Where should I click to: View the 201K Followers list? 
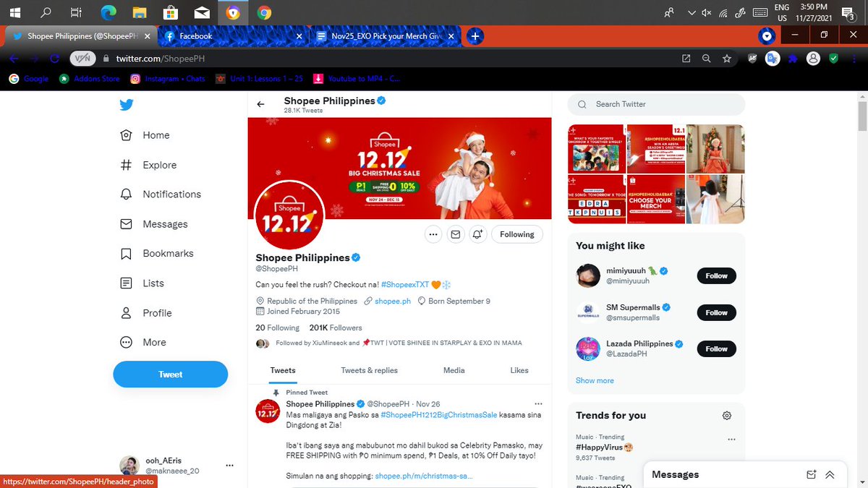[x=336, y=328]
